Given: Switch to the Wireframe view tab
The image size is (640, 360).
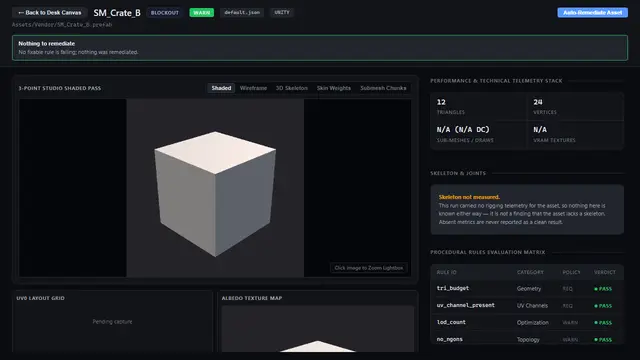Looking at the screenshot, I should (x=253, y=88).
